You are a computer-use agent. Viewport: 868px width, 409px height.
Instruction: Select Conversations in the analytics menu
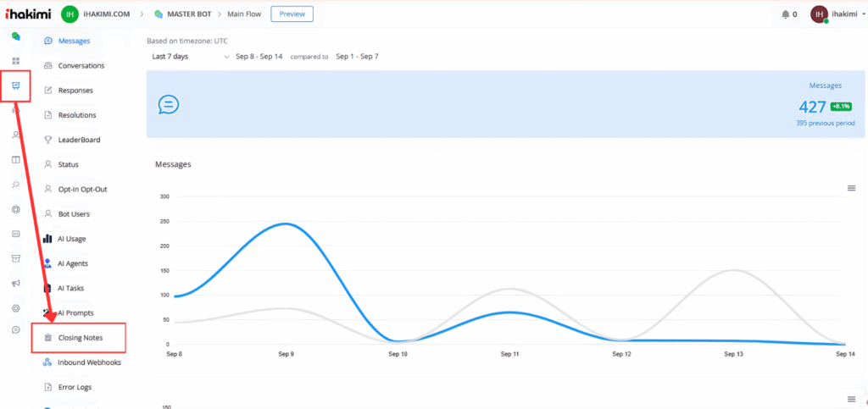81,65
